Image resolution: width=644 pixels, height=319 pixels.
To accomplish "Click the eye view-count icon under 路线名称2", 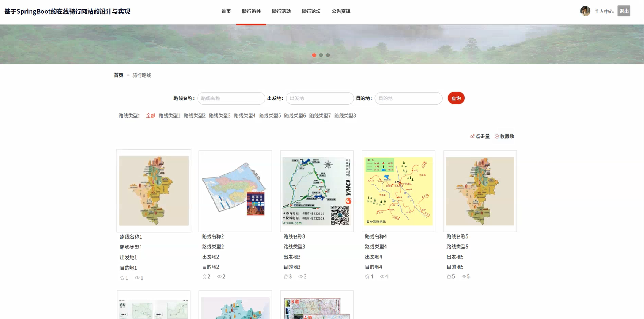I will [x=219, y=276].
